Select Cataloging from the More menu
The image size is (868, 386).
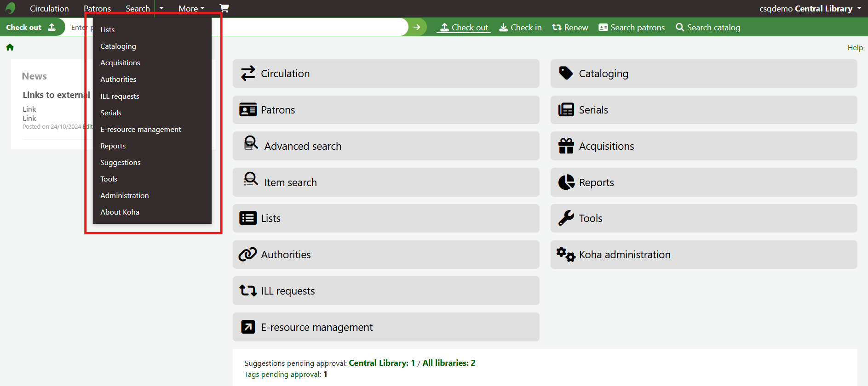pyautogui.click(x=152, y=46)
